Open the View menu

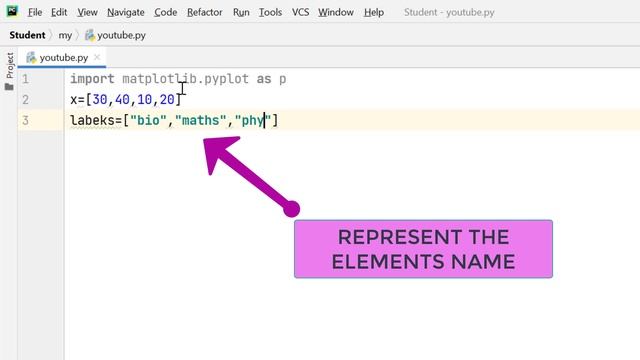(87, 12)
